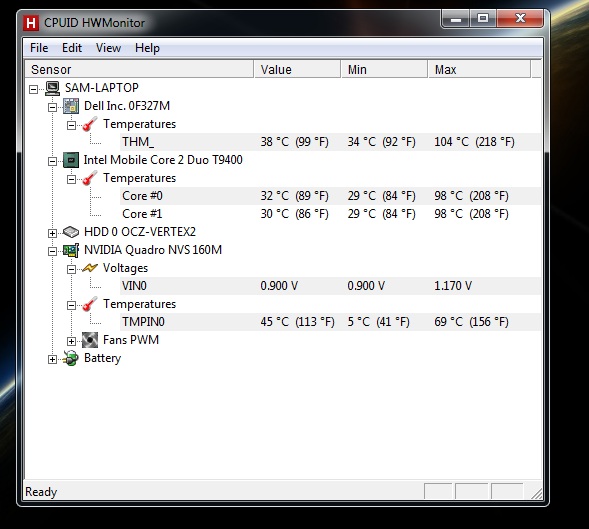Image resolution: width=589 pixels, height=529 pixels.
Task: Expand the HDD 0 OCZ-VERTEX2 node
Action: pyautogui.click(x=52, y=233)
